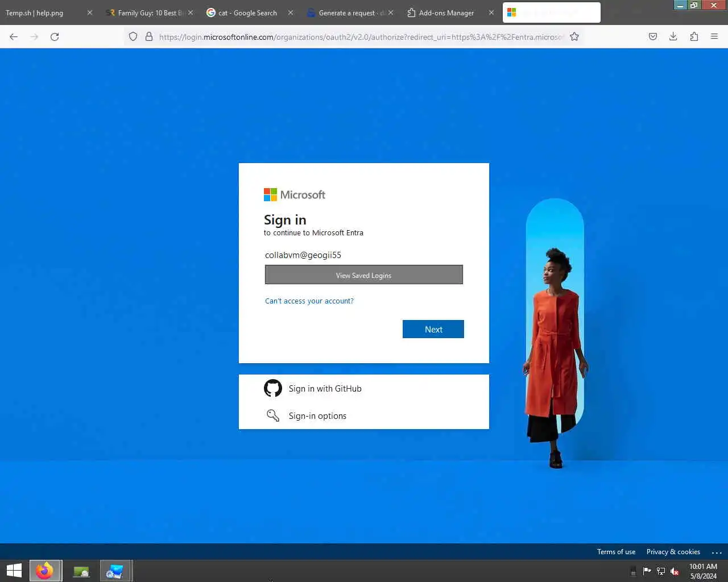Click the browser forward arrow

(x=34, y=37)
